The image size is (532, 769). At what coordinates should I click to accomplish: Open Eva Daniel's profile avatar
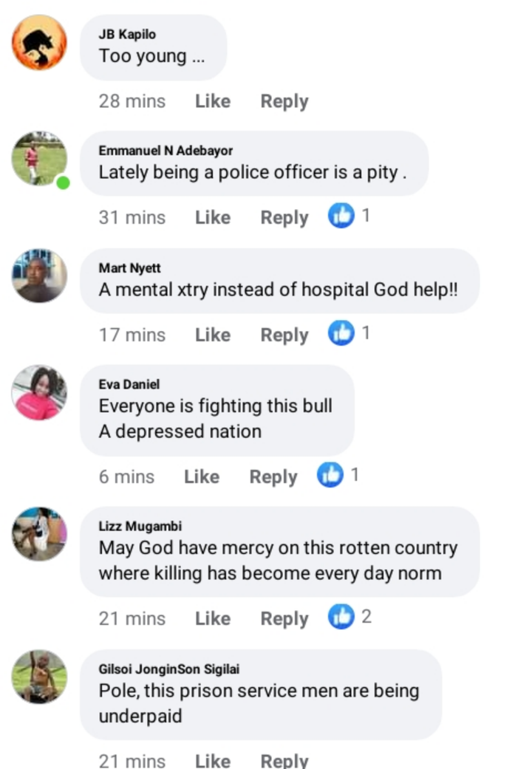(39, 392)
